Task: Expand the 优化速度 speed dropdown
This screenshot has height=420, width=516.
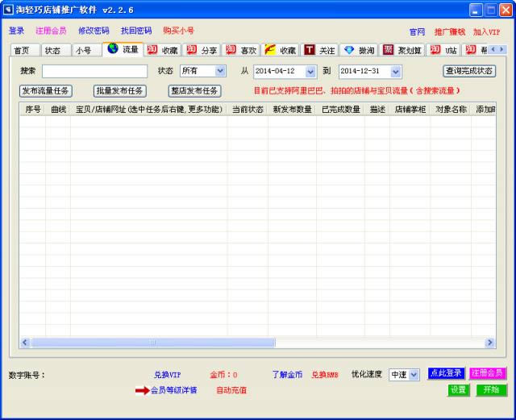Action: 414,375
